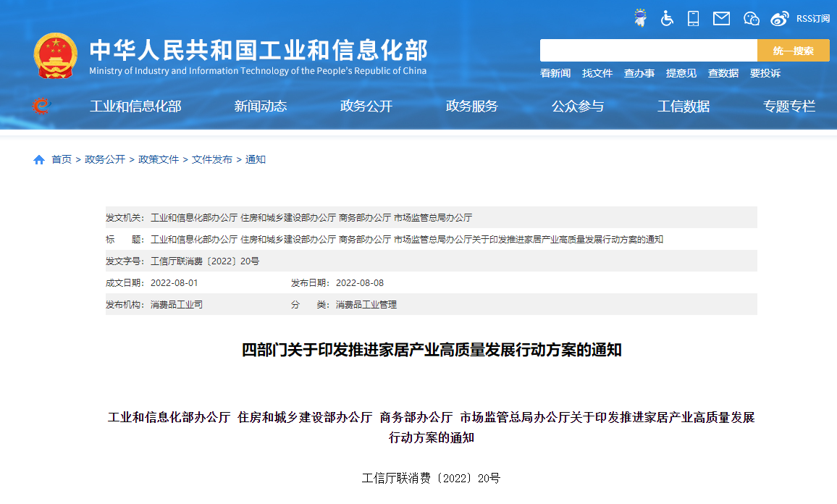Open the 查办事 quick link

coord(639,73)
